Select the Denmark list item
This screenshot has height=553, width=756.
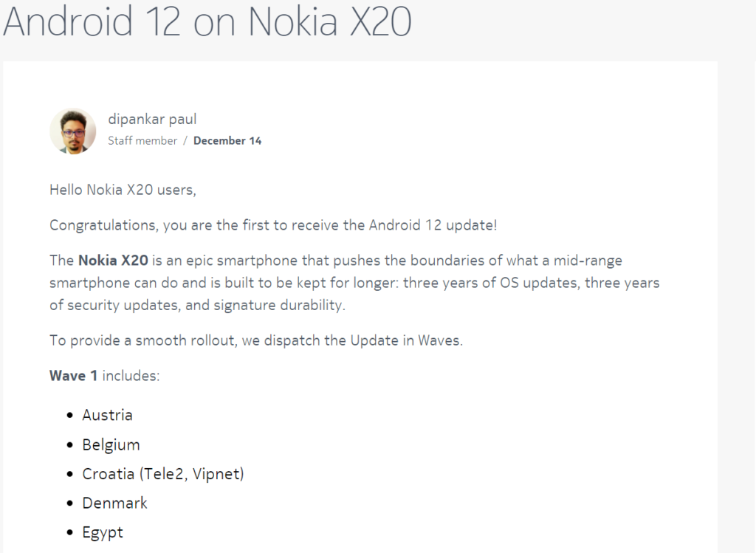pyautogui.click(x=114, y=503)
